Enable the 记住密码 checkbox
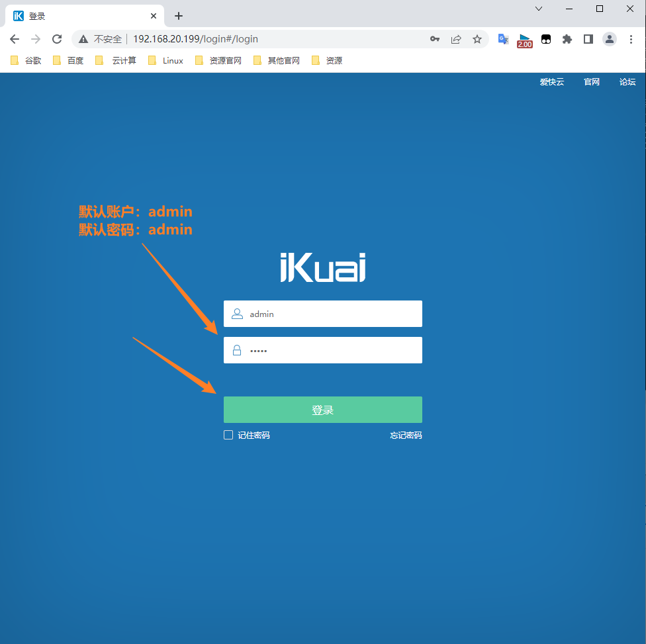646x644 pixels. click(228, 435)
